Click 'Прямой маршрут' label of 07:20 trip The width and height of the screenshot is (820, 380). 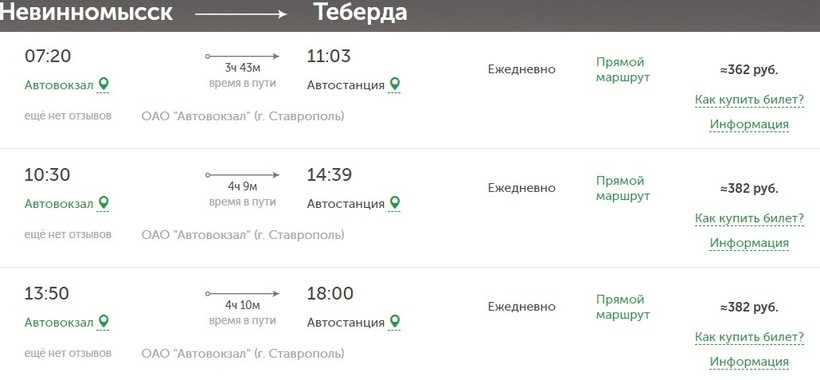tap(622, 70)
